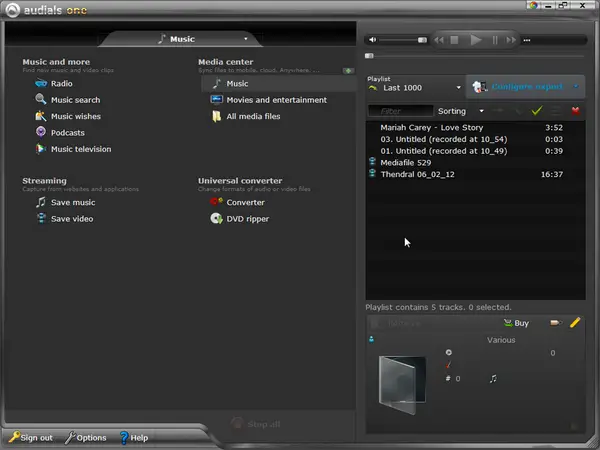This screenshot has width=600, height=450.
Task: Open Music wishes
Action: pos(68,116)
